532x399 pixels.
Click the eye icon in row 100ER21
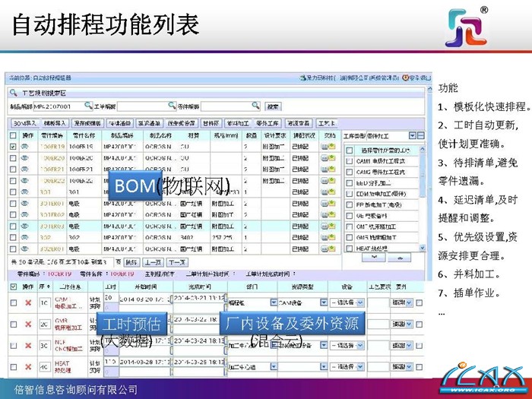tap(25, 169)
